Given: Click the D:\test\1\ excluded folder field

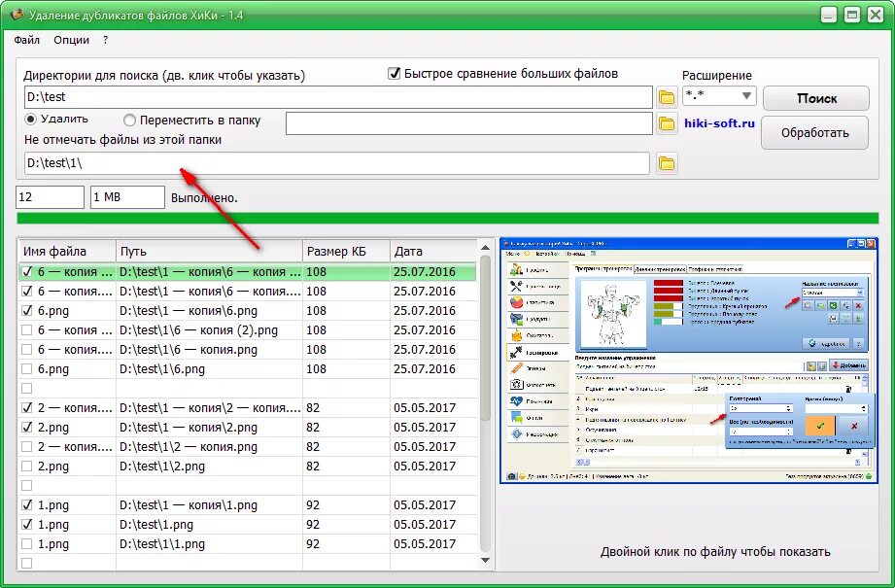Looking at the screenshot, I should pos(337,163).
